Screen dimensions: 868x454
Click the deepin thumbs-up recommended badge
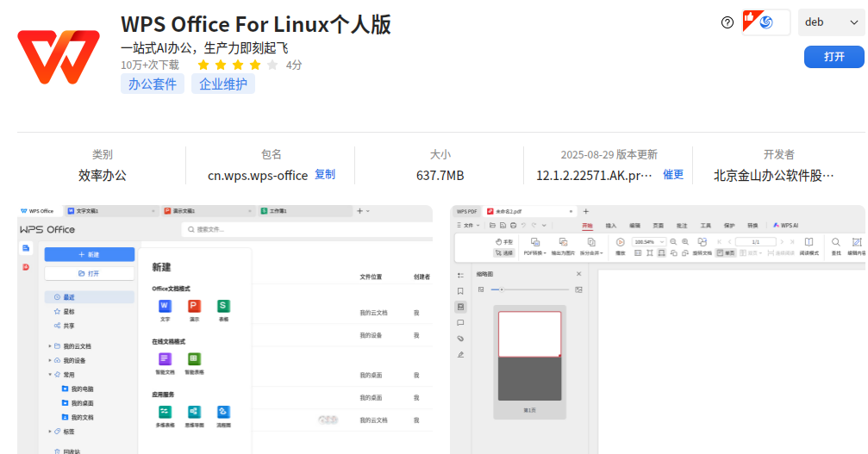click(x=766, y=22)
